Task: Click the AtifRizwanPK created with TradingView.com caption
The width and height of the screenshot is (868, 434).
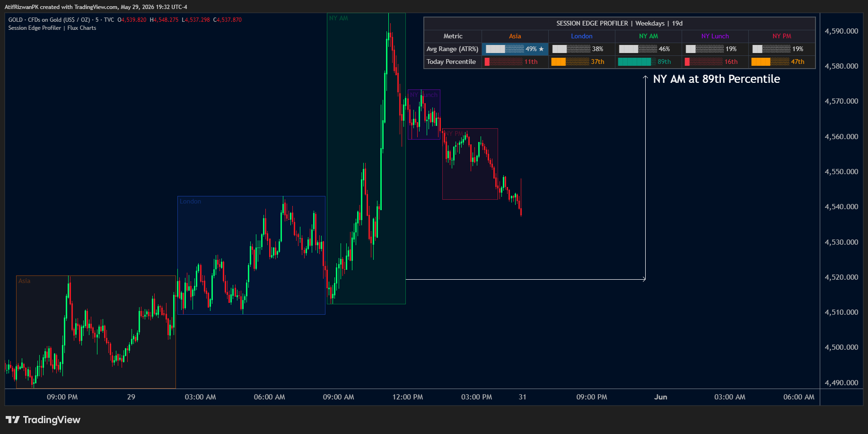Action: click(96, 7)
